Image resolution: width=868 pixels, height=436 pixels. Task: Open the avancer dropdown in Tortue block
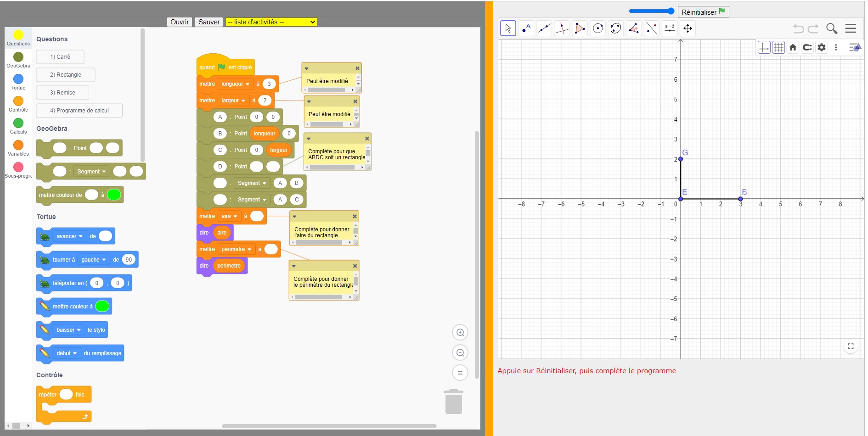click(x=69, y=236)
